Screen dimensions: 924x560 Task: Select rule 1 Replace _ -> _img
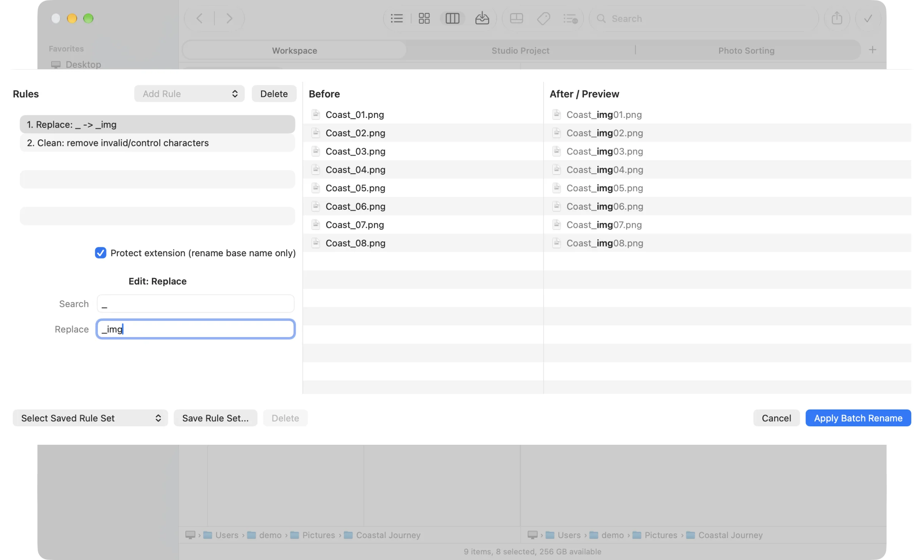click(x=158, y=124)
